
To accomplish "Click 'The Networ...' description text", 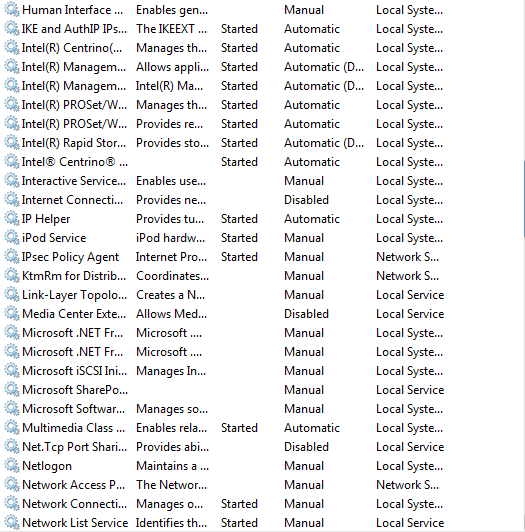I will (x=171, y=485).
